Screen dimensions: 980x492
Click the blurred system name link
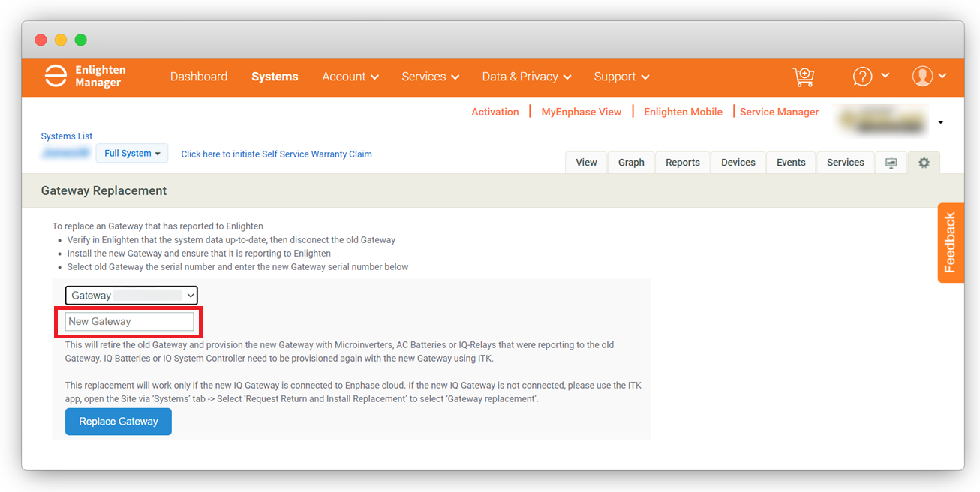tap(66, 153)
